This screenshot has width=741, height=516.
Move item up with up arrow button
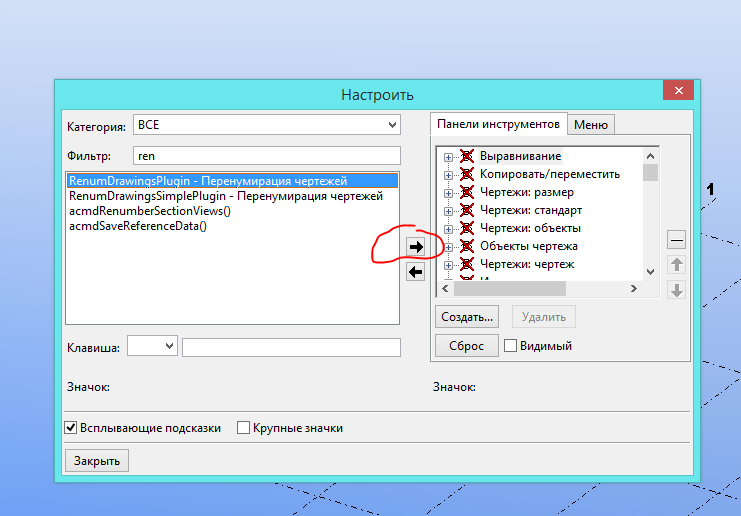[677, 265]
